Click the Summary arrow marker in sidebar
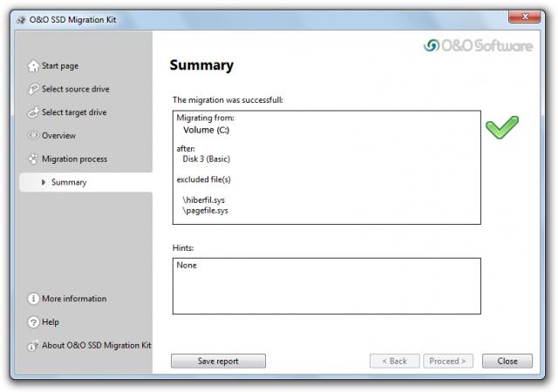 point(44,182)
